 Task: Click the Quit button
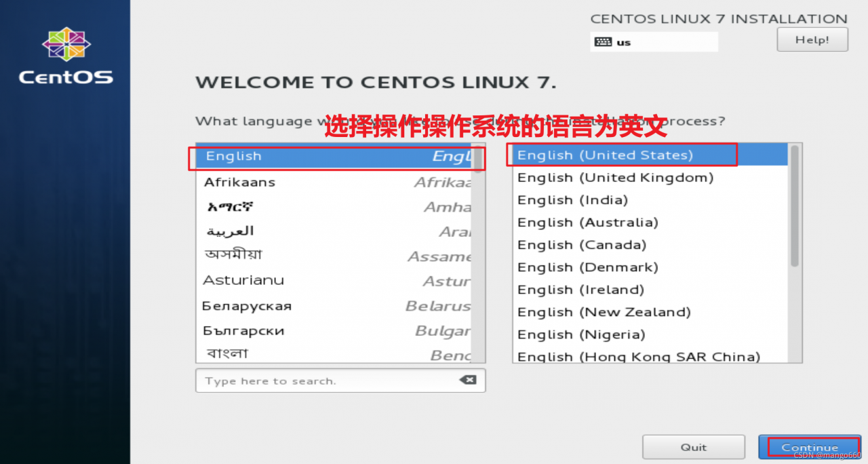[x=693, y=446]
